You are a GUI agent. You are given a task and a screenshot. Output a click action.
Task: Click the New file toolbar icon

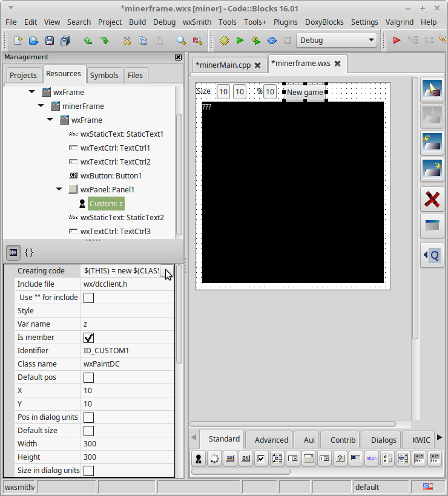[18, 41]
